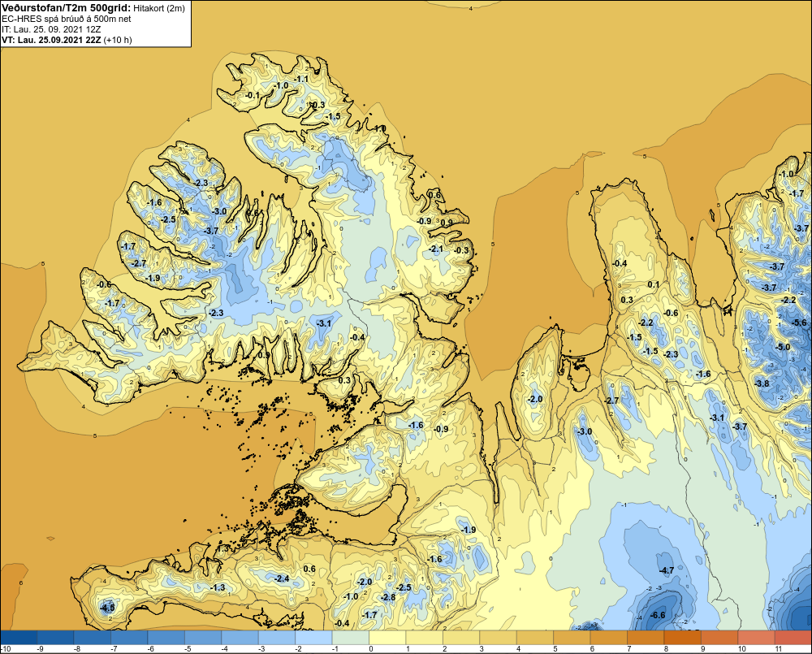The width and height of the screenshot is (812, 654).
Task: Click the '(+10 h)' forecast offset text
Action: click(118, 40)
